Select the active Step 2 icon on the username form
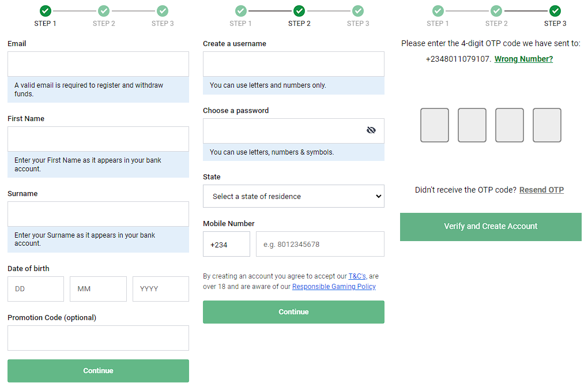 299,10
